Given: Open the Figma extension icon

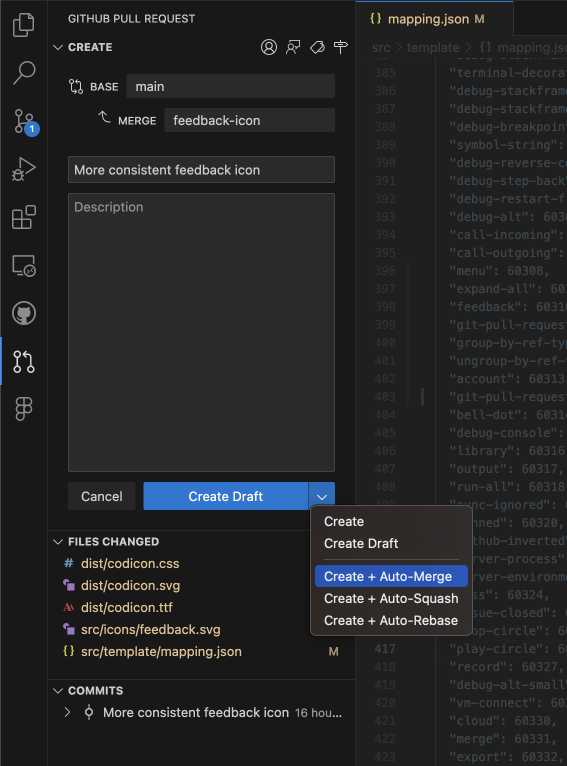Looking at the screenshot, I should (23, 408).
